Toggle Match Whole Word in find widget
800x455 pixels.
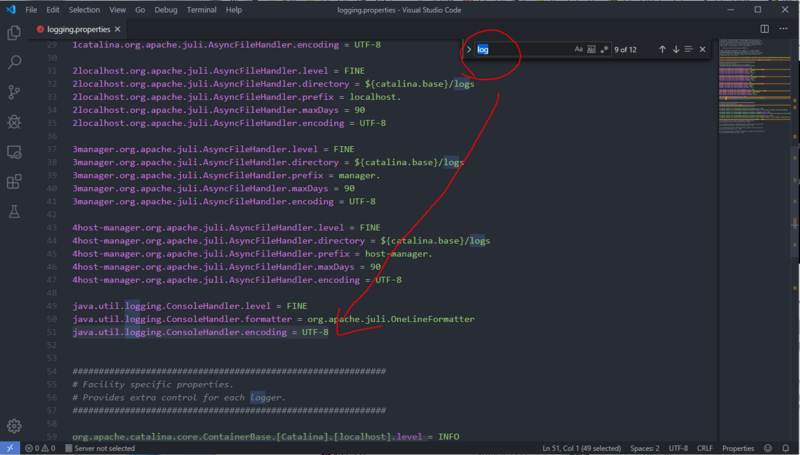(591, 49)
